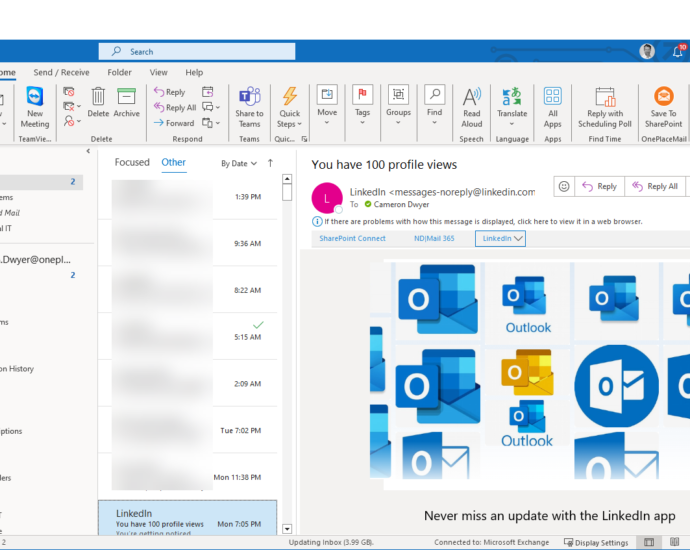The height and width of the screenshot is (550, 690).
Task: Start Read Aloud speech
Action: [x=471, y=97]
